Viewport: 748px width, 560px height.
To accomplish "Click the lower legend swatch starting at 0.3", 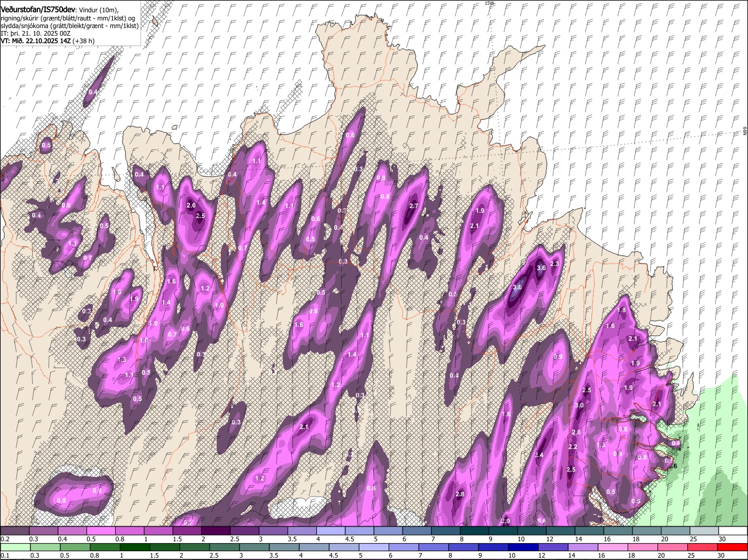I will coord(44,548).
